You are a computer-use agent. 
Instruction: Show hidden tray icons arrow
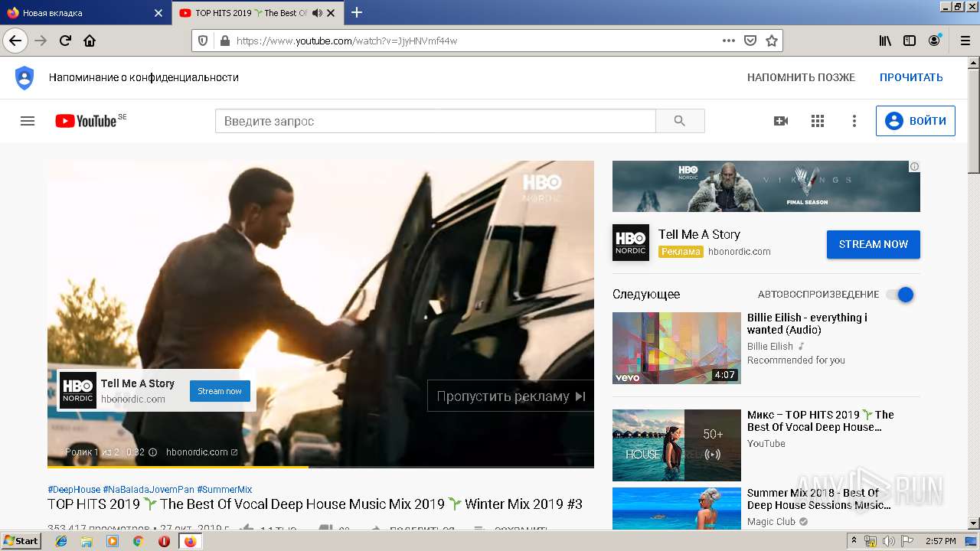pyautogui.click(x=855, y=541)
